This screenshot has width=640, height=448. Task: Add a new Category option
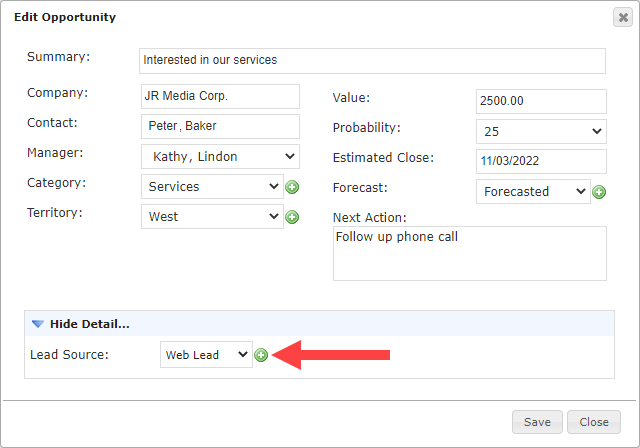292,187
